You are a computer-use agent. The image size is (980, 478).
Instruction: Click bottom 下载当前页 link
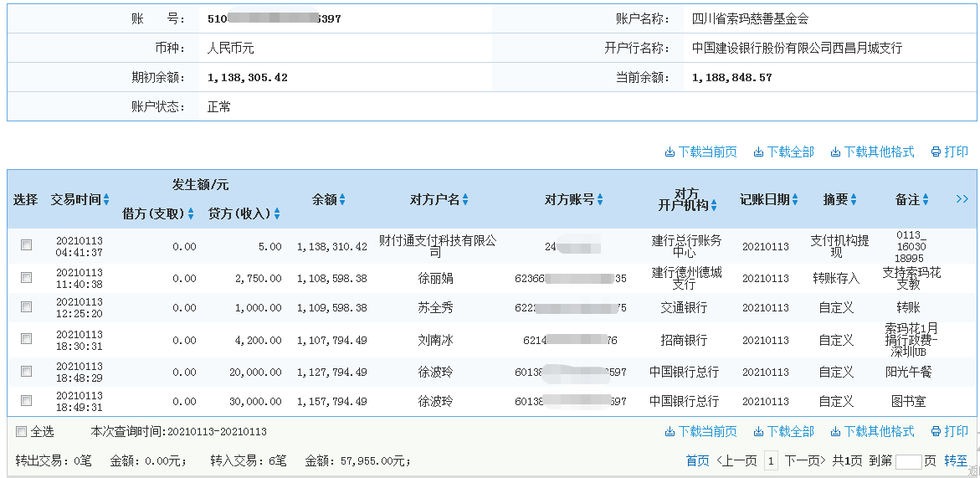(700, 431)
